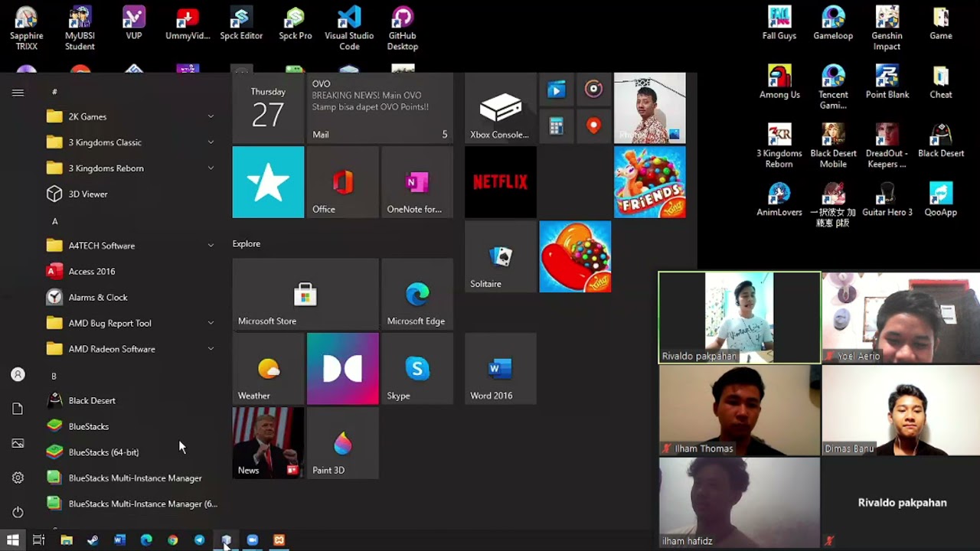Open Telegram from the taskbar
The image size is (980, 551).
(x=199, y=540)
